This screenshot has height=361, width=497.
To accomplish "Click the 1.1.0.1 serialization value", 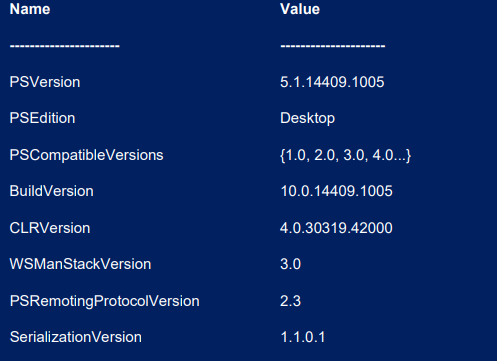I will pos(303,337).
